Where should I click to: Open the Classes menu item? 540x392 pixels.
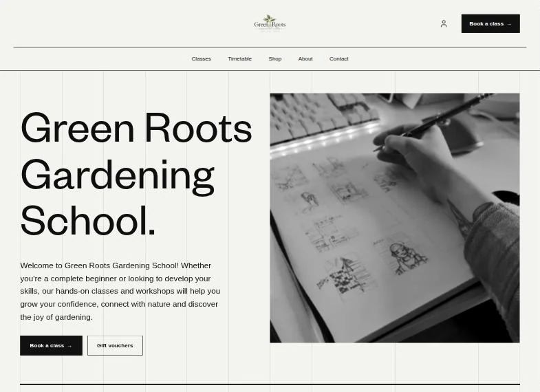tap(201, 59)
